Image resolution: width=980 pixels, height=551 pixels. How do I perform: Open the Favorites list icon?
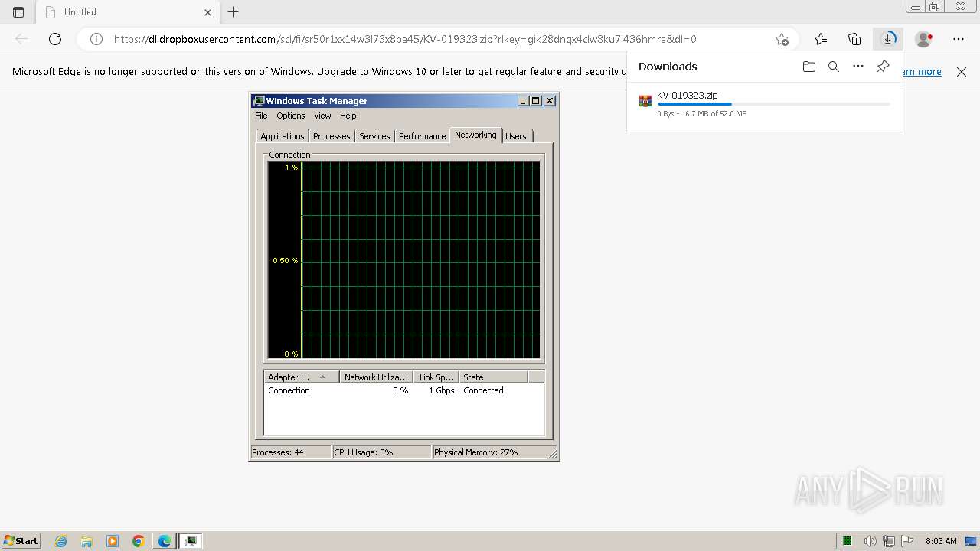pyautogui.click(x=821, y=39)
